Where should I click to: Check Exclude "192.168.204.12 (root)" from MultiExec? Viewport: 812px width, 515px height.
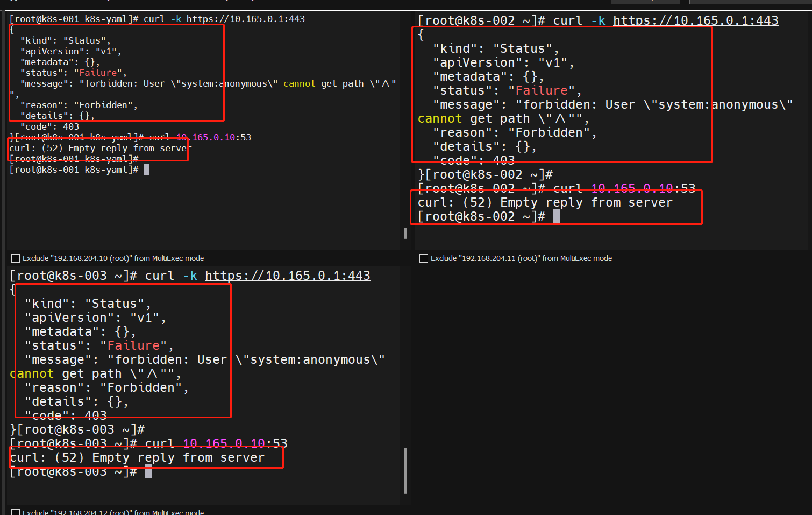point(16,512)
